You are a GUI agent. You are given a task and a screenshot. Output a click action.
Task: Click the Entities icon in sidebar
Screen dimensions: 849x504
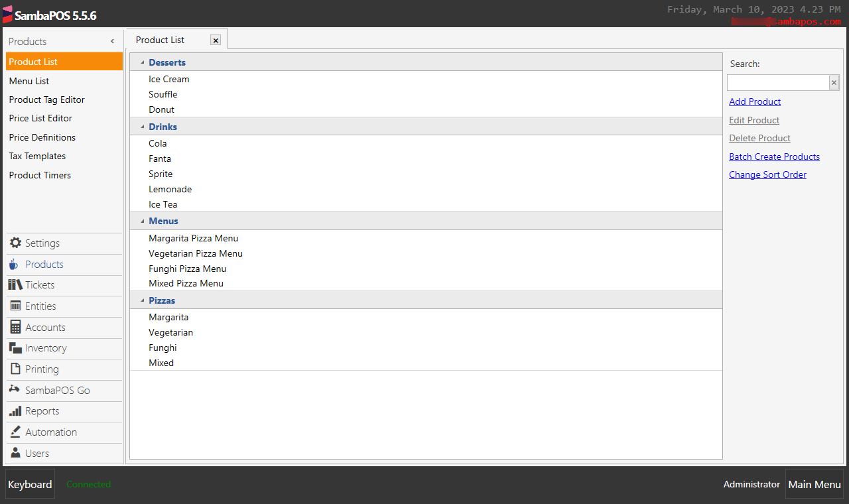(15, 306)
